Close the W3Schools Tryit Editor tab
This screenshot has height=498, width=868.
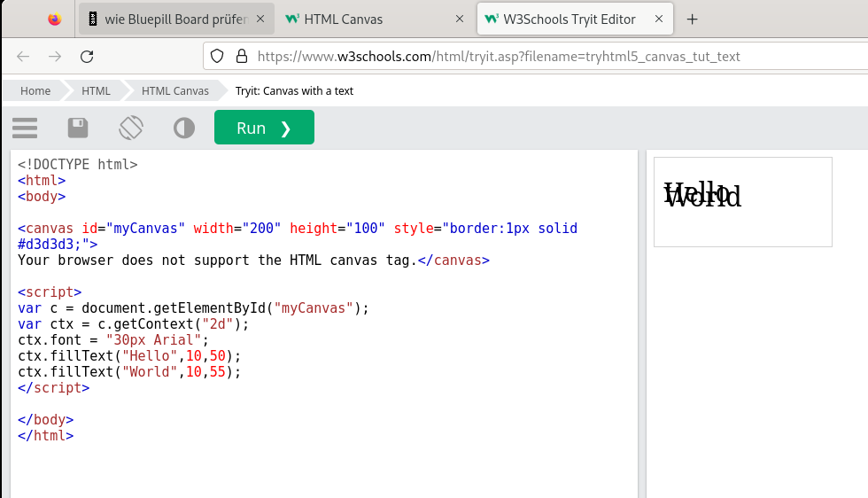point(659,19)
